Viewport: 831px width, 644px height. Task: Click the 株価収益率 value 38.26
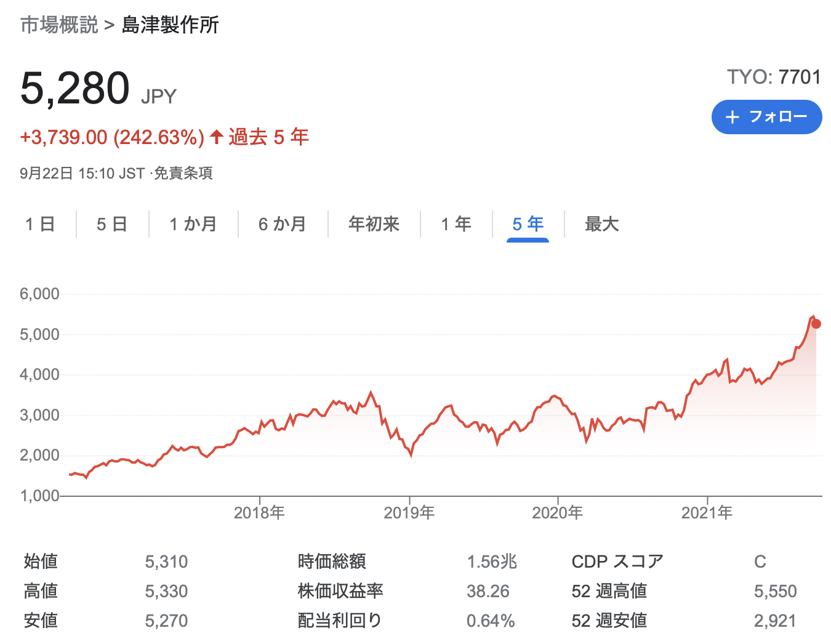pyautogui.click(x=488, y=591)
